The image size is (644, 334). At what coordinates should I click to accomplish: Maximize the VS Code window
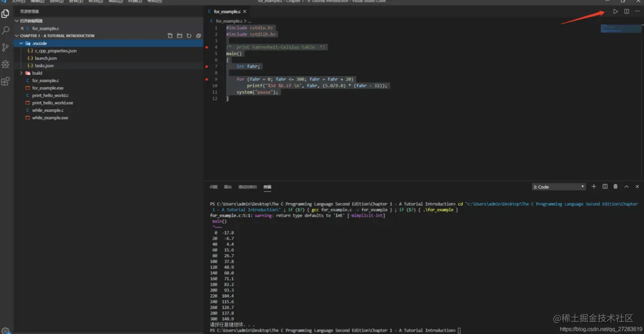tap(623, 2)
